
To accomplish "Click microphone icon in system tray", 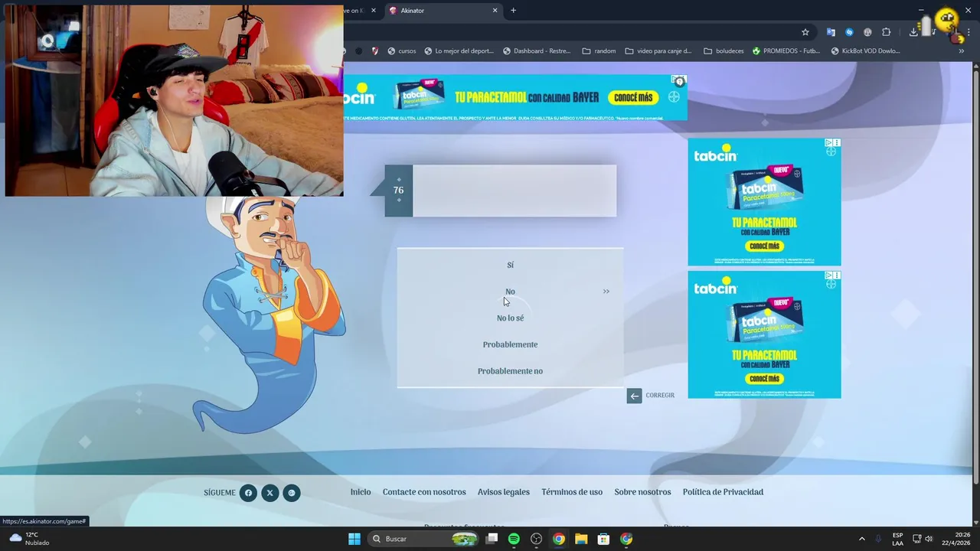I will click(878, 539).
